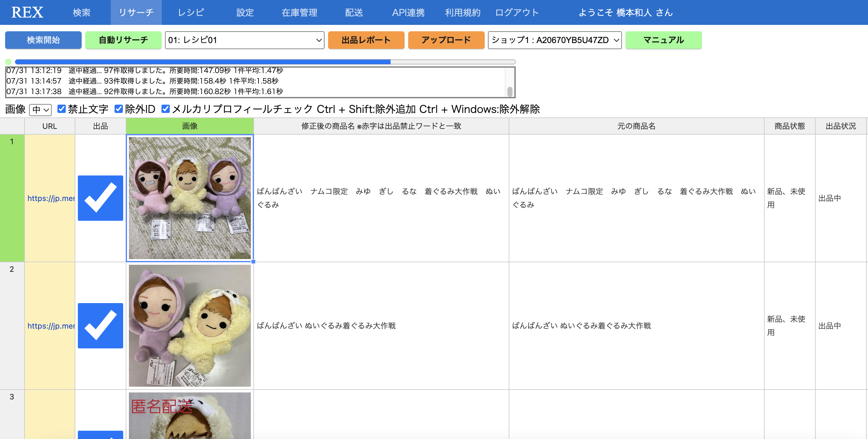Screen dimensions: 868x439
Task: Click the 出品 column header
Action: point(101,126)
